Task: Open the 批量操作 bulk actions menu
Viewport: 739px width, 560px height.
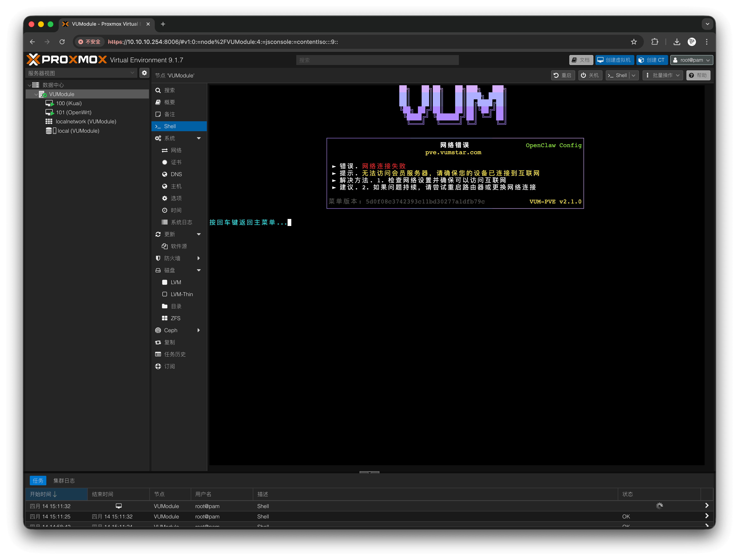Action: [x=663, y=76]
